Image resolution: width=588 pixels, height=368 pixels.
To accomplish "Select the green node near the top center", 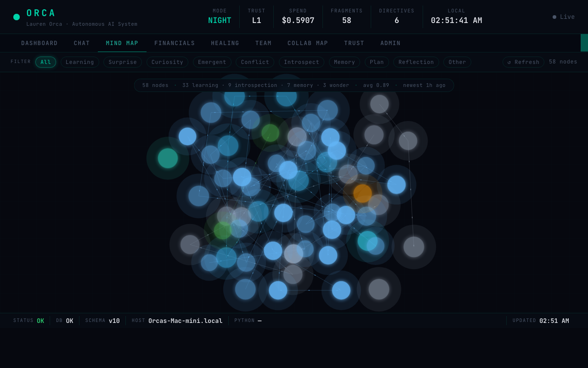I will 271,133.
